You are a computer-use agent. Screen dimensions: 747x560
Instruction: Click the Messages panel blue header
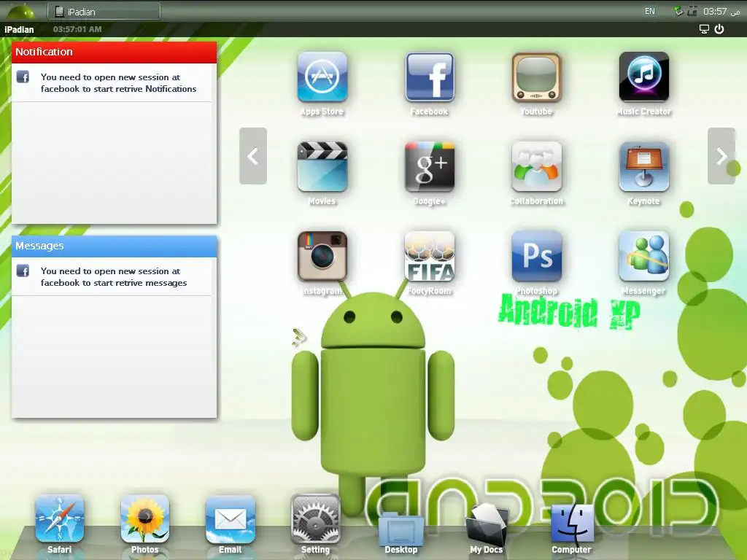[x=115, y=246]
